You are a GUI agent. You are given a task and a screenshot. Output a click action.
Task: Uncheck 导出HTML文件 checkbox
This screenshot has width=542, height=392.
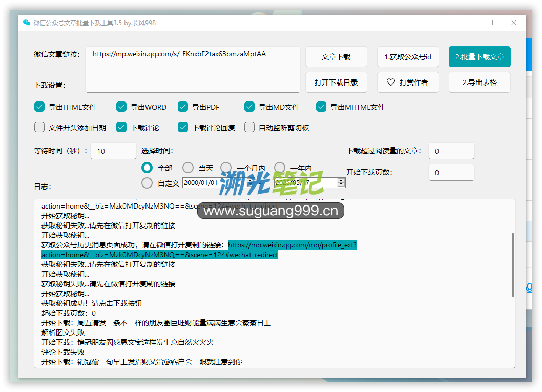(x=39, y=107)
